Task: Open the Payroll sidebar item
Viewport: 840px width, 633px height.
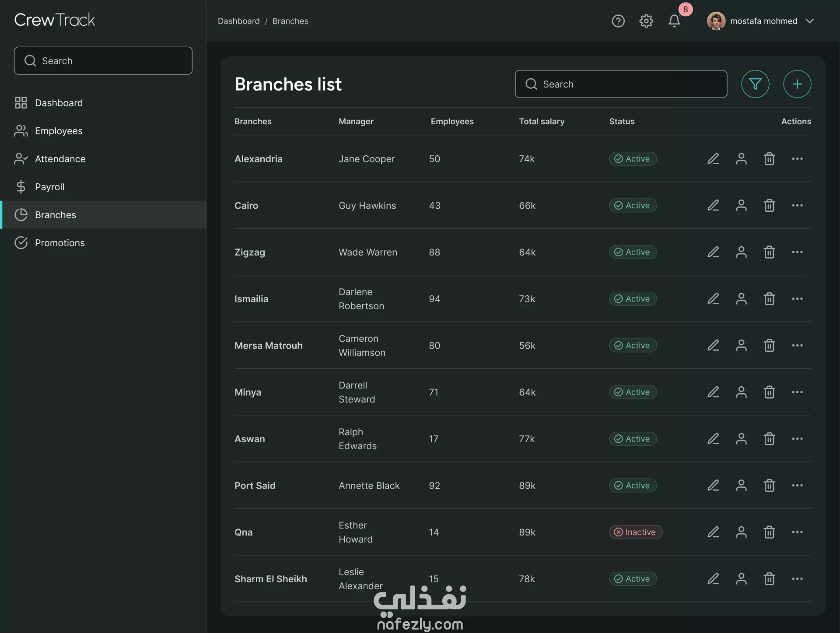Action: pyautogui.click(x=49, y=187)
